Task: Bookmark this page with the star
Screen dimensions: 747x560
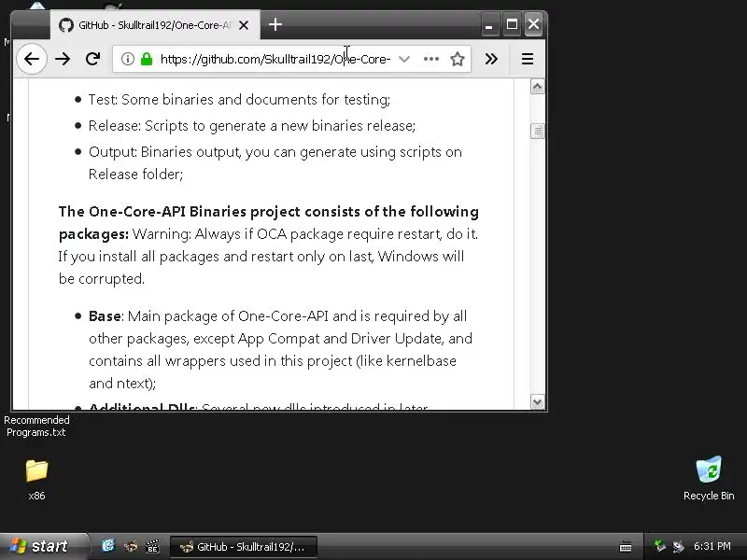Action: (x=458, y=59)
